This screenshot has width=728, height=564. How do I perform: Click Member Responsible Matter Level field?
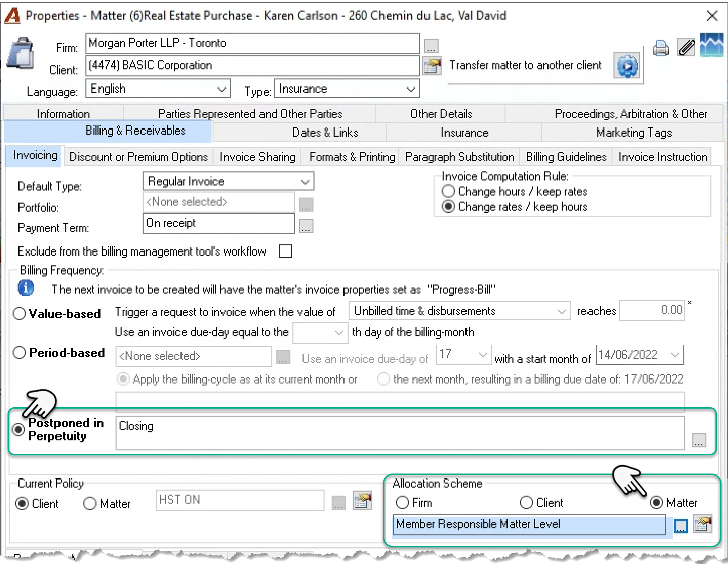[x=530, y=525]
